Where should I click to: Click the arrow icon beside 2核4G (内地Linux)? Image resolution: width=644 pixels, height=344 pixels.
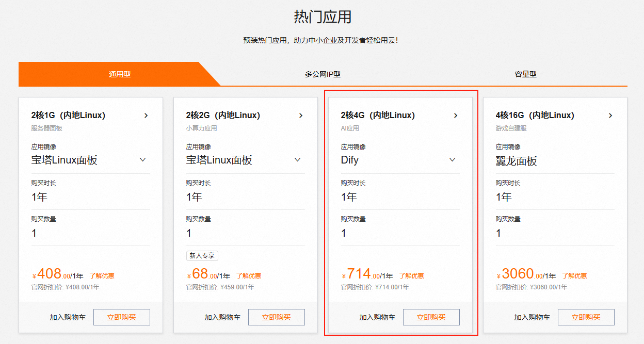[456, 116]
